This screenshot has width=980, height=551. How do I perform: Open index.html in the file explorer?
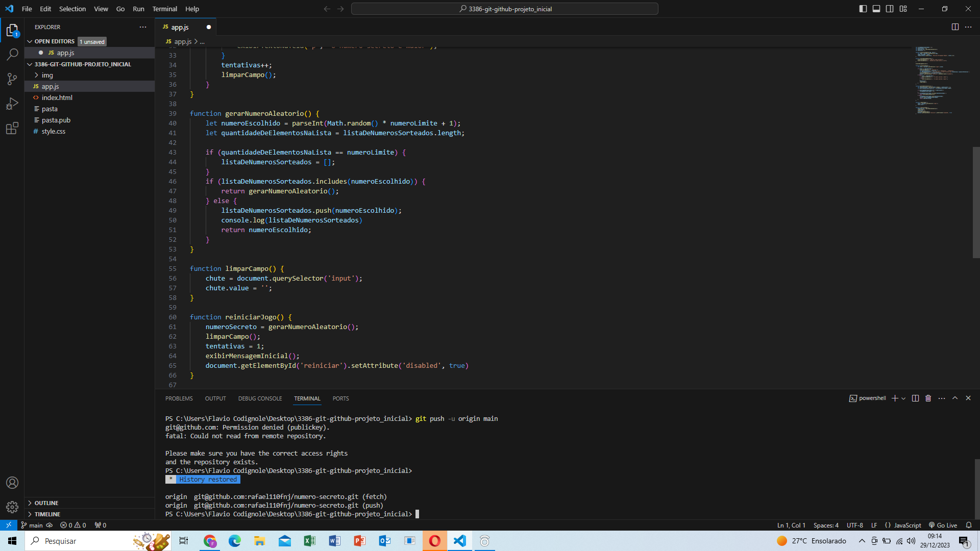tap(89, 97)
